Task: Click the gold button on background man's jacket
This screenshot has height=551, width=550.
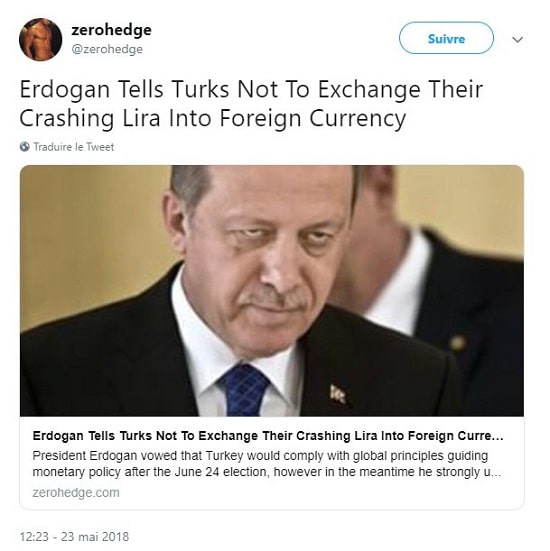Action: (458, 342)
